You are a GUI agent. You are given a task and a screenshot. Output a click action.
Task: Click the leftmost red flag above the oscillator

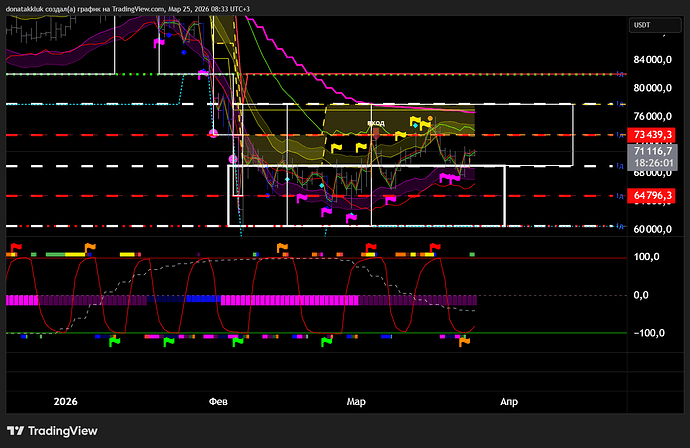16,247
